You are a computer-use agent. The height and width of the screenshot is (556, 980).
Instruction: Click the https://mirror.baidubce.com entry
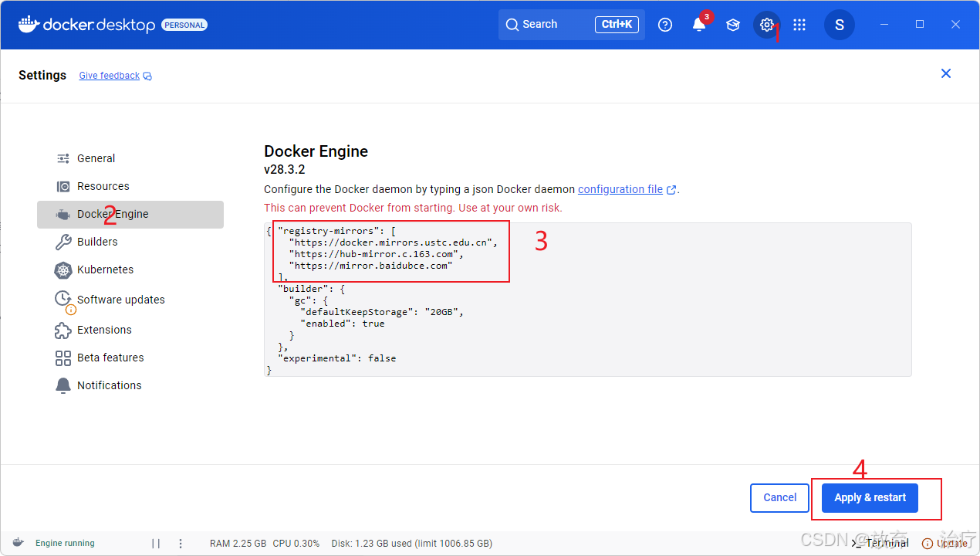[x=370, y=265]
